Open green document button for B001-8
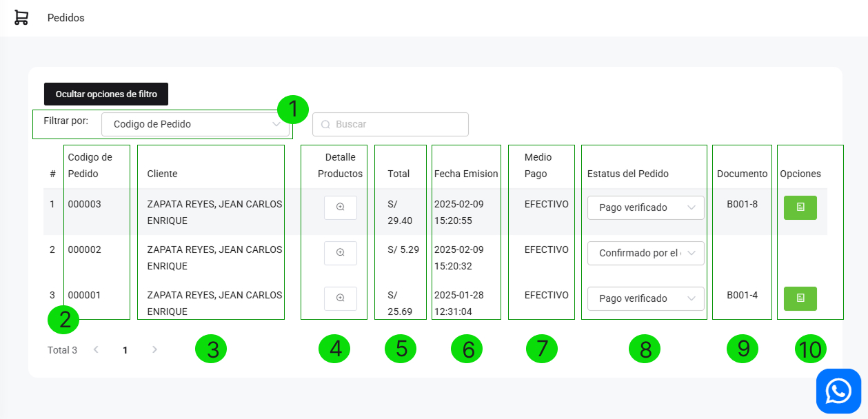The width and height of the screenshot is (868, 419). tap(800, 207)
